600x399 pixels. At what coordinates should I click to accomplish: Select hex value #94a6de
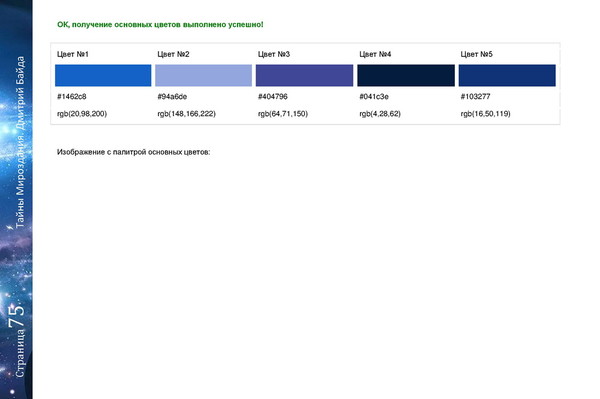click(172, 96)
